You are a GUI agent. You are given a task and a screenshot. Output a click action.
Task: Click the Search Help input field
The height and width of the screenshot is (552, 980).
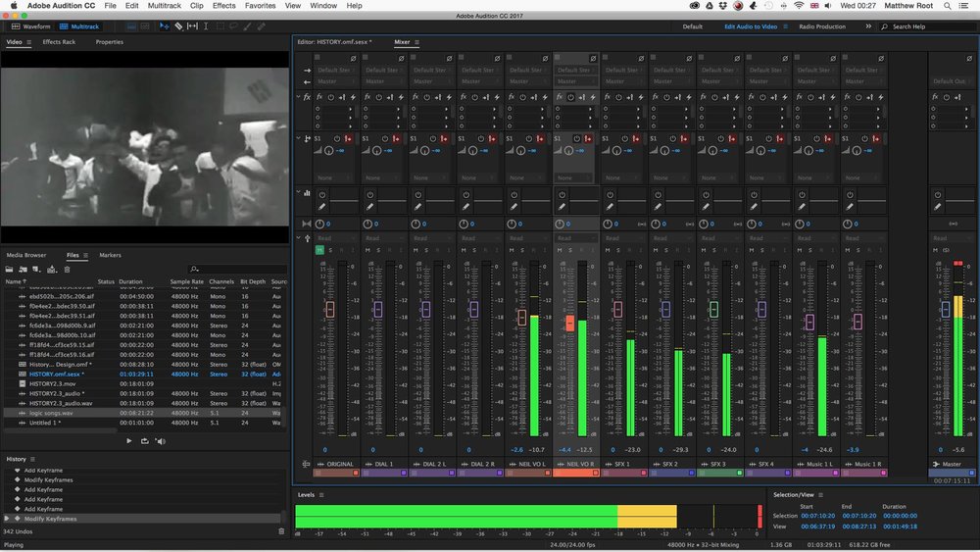tap(927, 26)
